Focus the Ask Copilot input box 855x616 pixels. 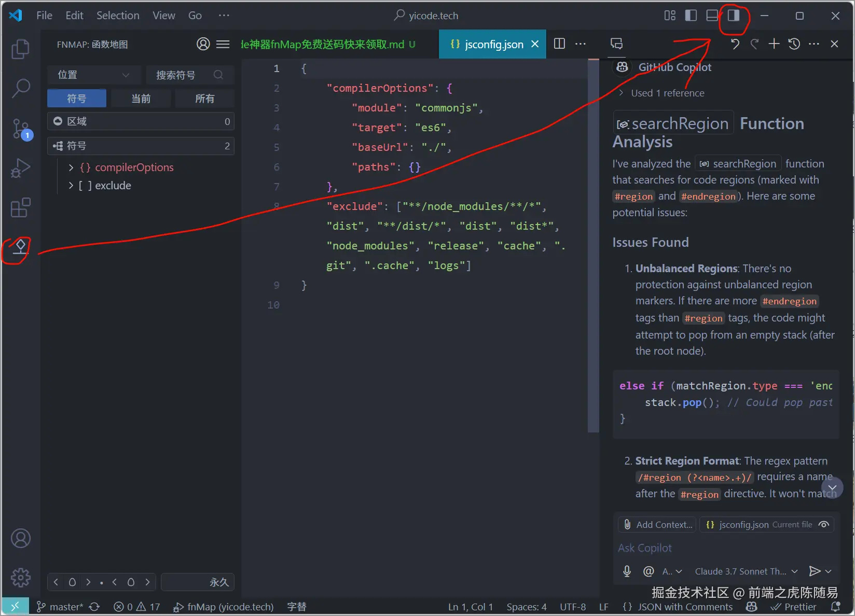point(726,548)
